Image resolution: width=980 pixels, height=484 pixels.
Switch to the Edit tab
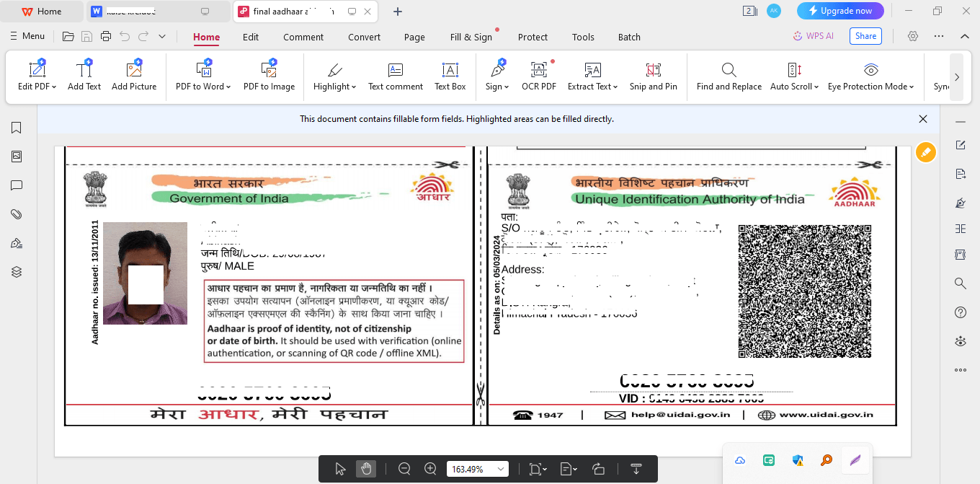pyautogui.click(x=251, y=37)
